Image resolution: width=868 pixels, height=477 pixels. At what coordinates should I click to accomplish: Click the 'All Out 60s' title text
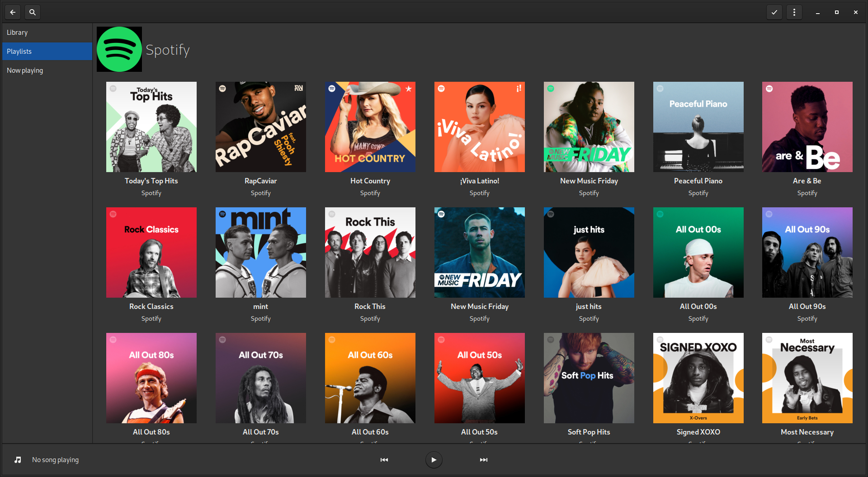coord(370,432)
